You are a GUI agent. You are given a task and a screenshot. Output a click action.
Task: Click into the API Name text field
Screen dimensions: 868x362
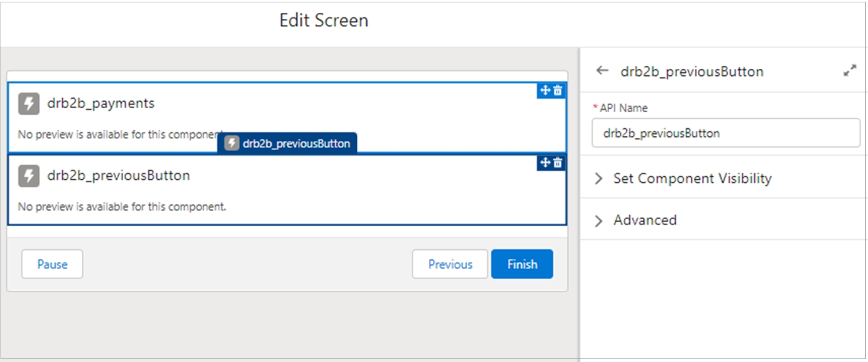[x=725, y=133]
